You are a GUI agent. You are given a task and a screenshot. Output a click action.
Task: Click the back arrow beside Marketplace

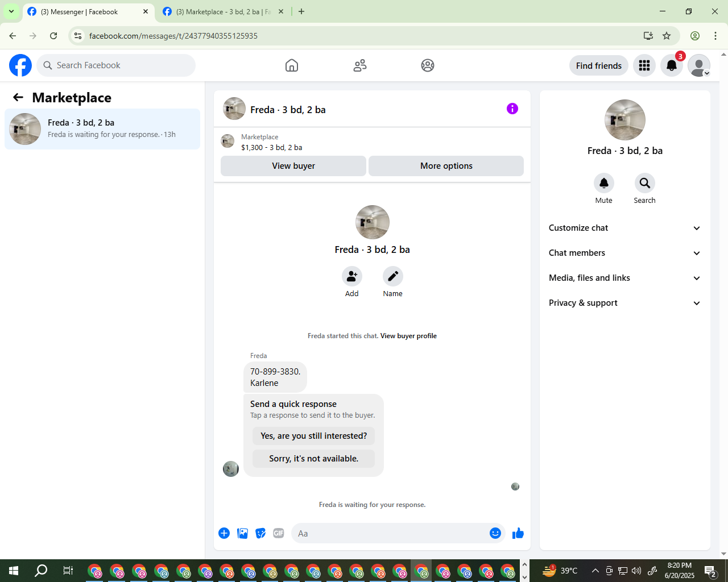(x=18, y=98)
